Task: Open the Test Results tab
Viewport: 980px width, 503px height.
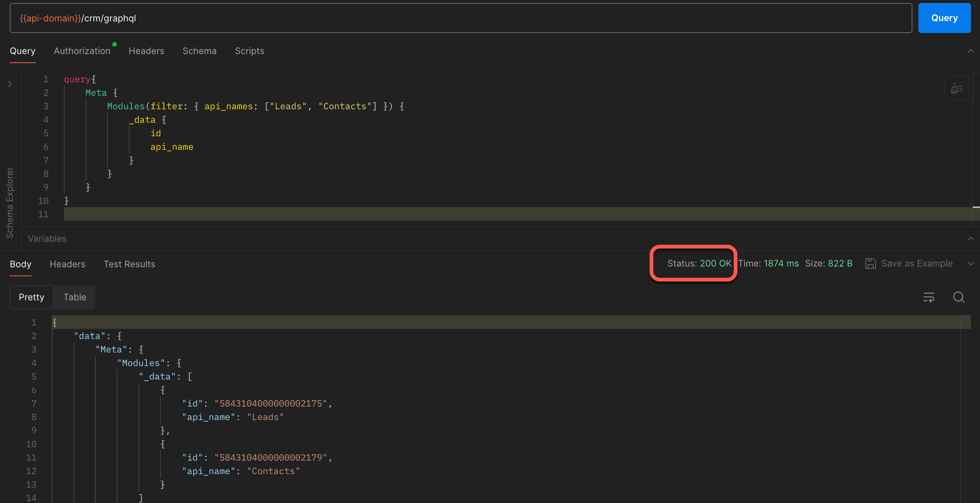Action: pos(129,264)
